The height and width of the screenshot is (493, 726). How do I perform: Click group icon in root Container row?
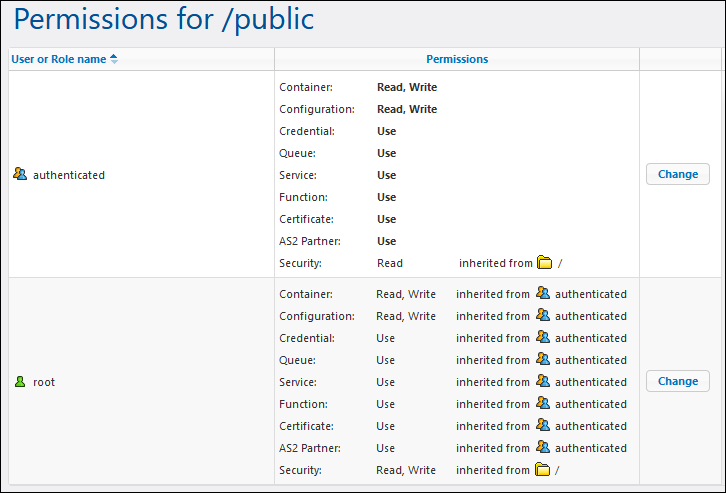coord(543,294)
